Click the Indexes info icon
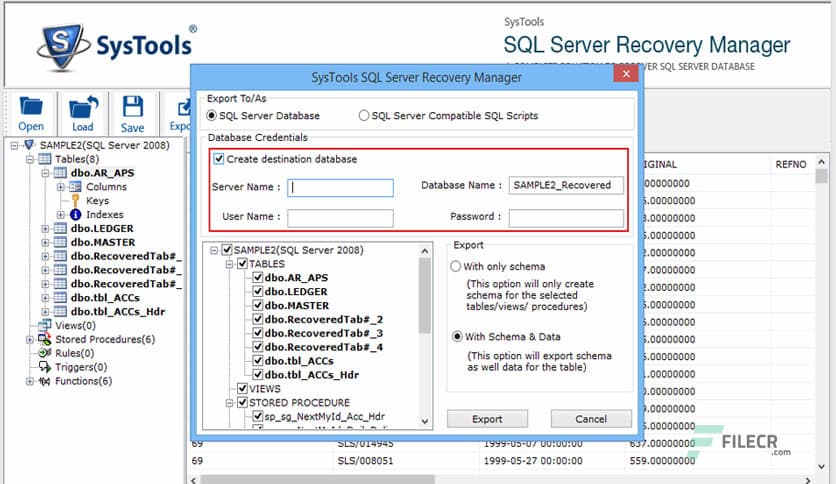This screenshot has height=484, width=836. [76, 214]
